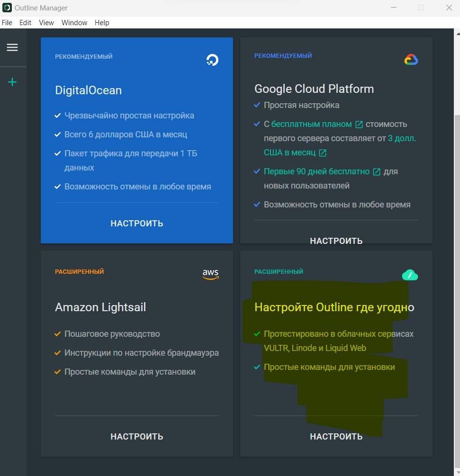Open the View menu
460x476 pixels.
tap(46, 23)
